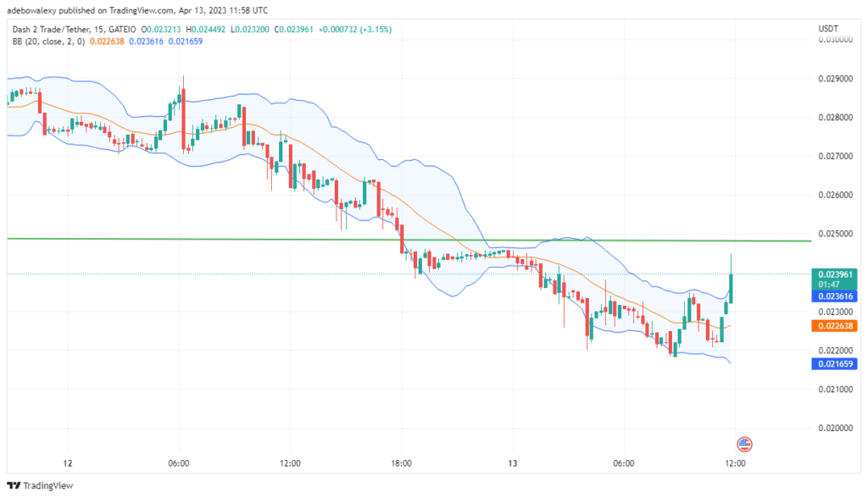Click the latest tall green candlestick
The width and height of the screenshot is (868, 498).
pyautogui.click(x=732, y=288)
